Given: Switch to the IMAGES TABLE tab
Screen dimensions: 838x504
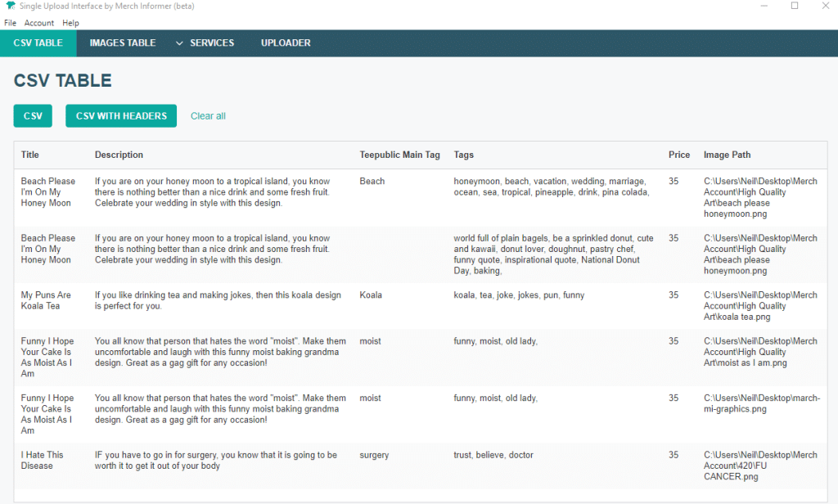Looking at the screenshot, I should point(123,43).
